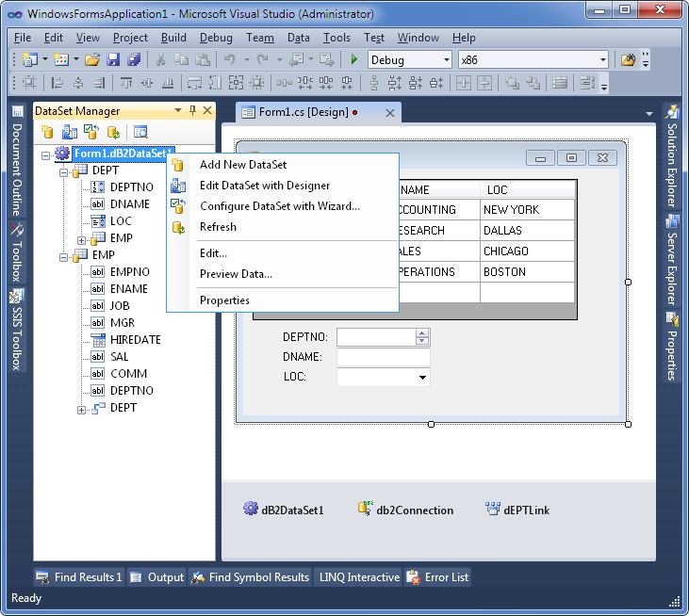
Task: Click the Align Tops layout icon
Action: 126,83
